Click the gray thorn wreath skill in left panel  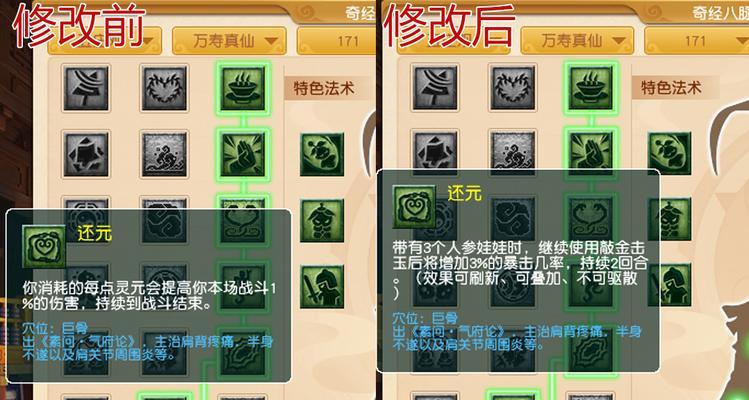coord(164,88)
